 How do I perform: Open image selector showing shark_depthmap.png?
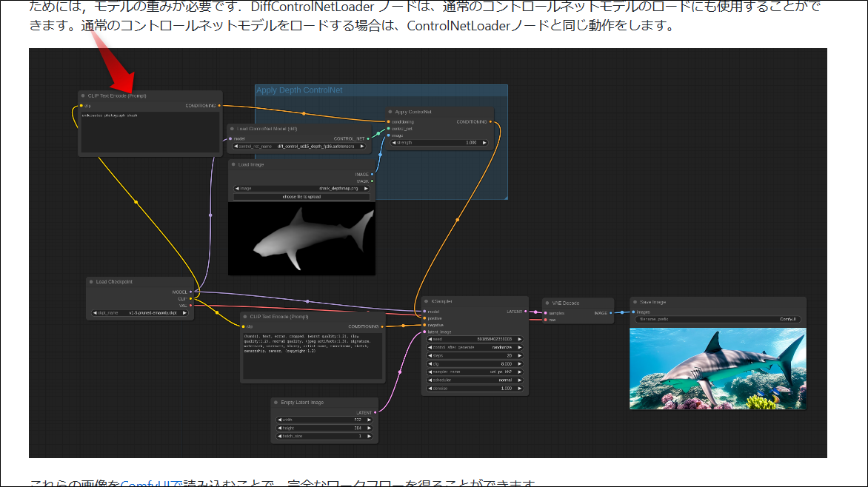pyautogui.click(x=301, y=189)
